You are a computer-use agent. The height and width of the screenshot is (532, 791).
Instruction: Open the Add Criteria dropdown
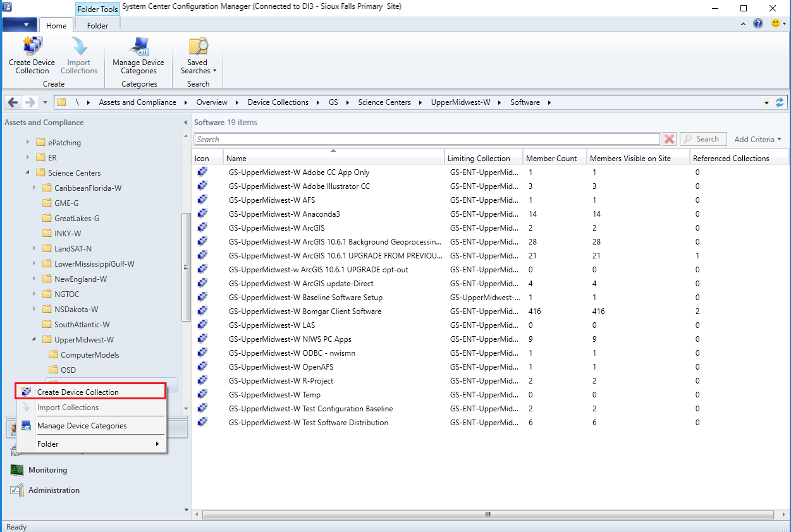(757, 139)
